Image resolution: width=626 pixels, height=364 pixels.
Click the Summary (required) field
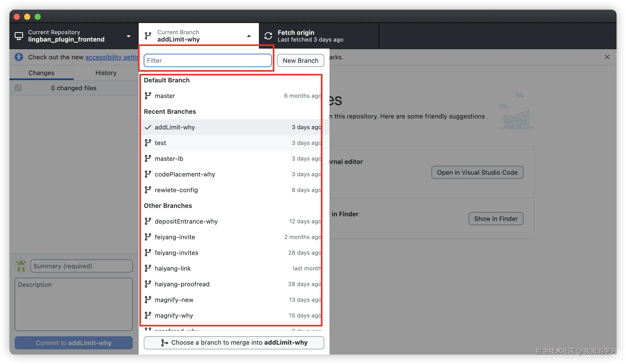click(82, 266)
